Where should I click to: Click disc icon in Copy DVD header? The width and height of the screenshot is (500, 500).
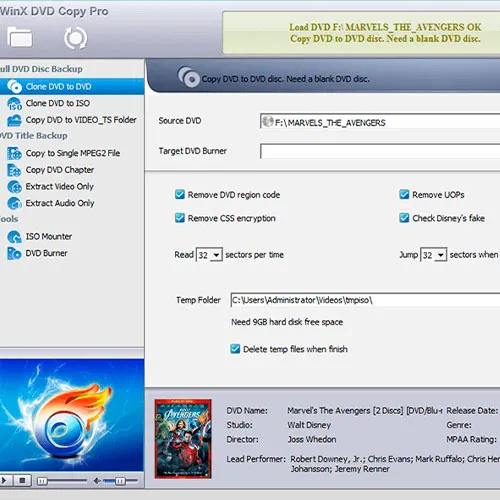click(x=188, y=77)
